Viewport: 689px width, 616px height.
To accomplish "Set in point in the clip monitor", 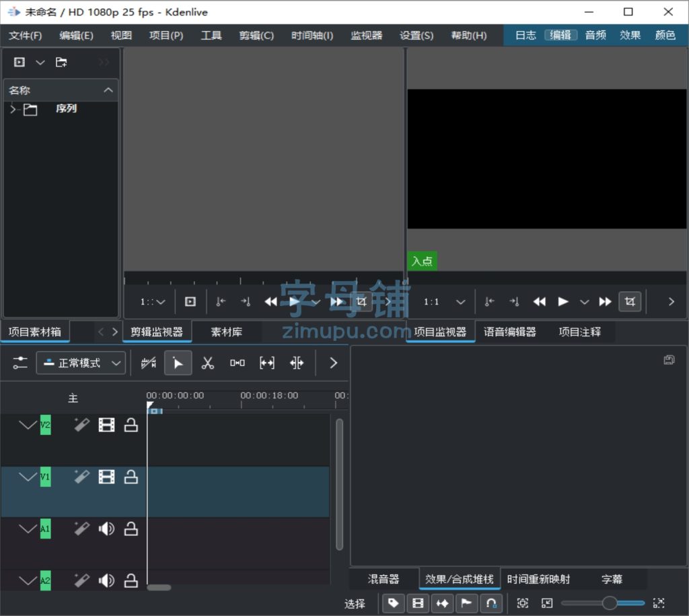I will point(221,302).
